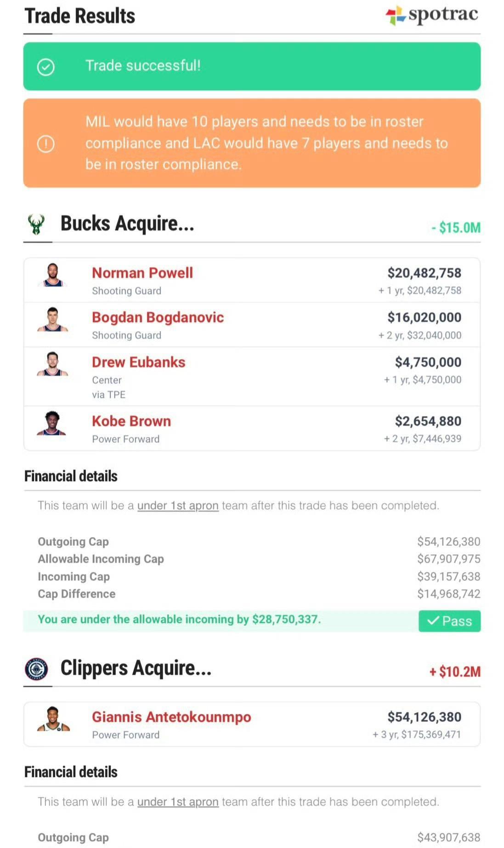Image resolution: width=504 pixels, height=848 pixels.
Task: Click the Trade successful checkmark icon
Action: tap(45, 67)
